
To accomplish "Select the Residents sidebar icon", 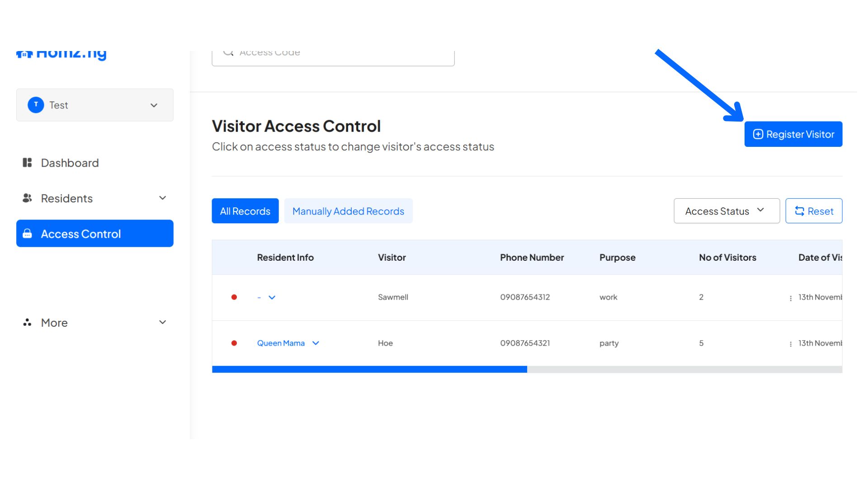I will click(x=28, y=198).
